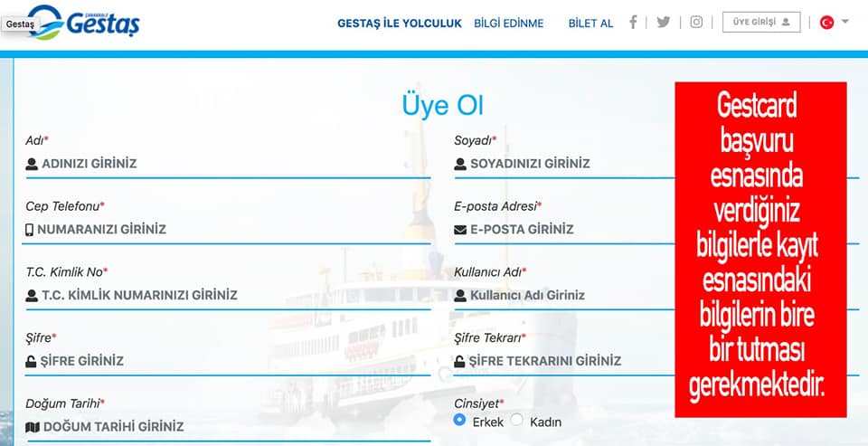Click the envelope icon in E-posta field
This screenshot has width=868, height=446.
coord(460,230)
